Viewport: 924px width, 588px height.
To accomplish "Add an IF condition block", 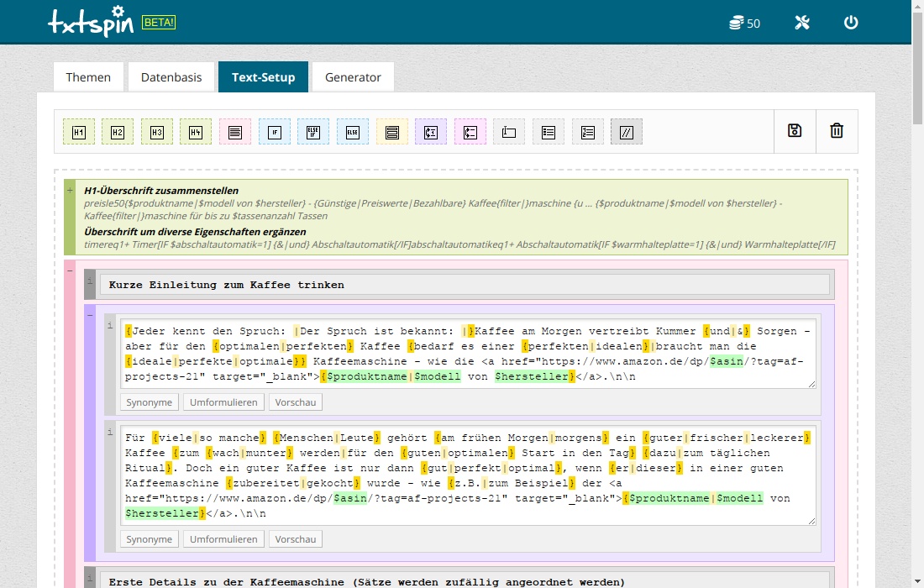I will click(x=274, y=132).
